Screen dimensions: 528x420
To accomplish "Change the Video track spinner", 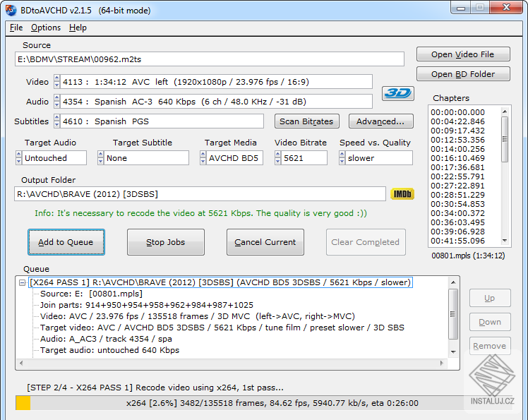I will coord(57,82).
